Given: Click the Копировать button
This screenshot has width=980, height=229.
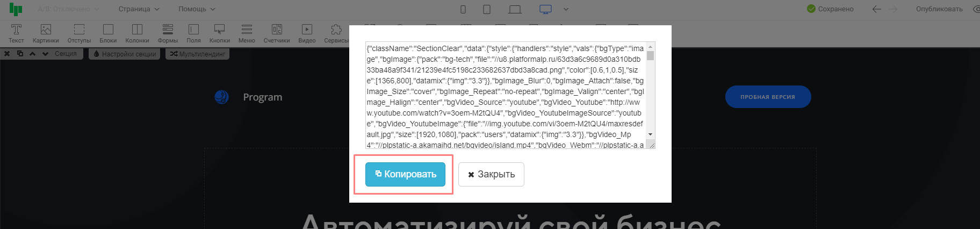Looking at the screenshot, I should (405, 174).
